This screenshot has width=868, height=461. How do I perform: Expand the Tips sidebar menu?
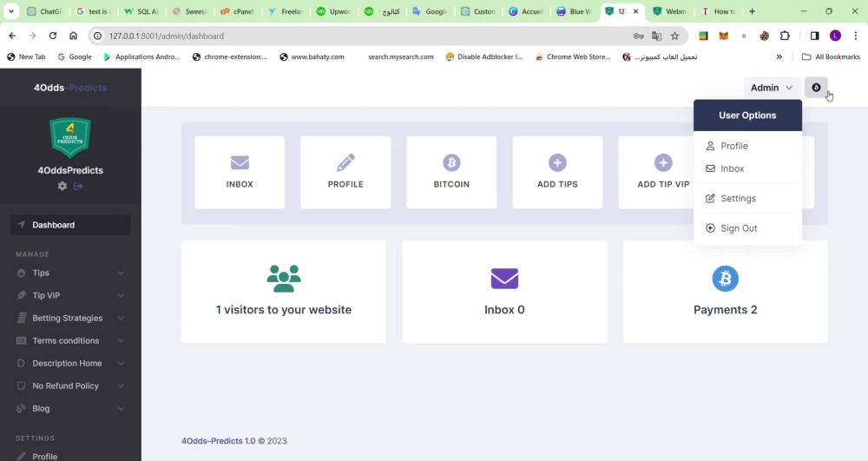[70, 273]
